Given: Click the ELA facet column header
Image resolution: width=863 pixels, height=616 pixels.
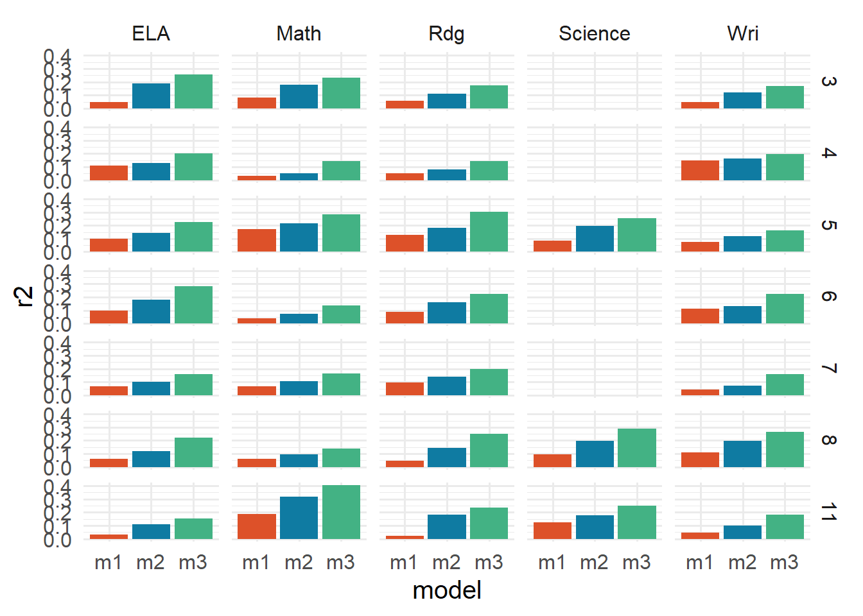Looking at the screenshot, I should 151,33.
